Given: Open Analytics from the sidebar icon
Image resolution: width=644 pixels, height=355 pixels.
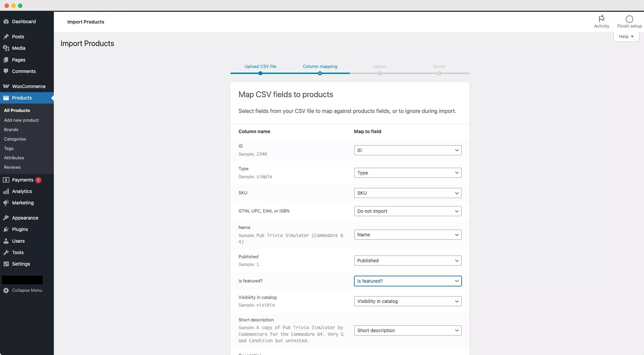Looking at the screenshot, I should coord(6,191).
